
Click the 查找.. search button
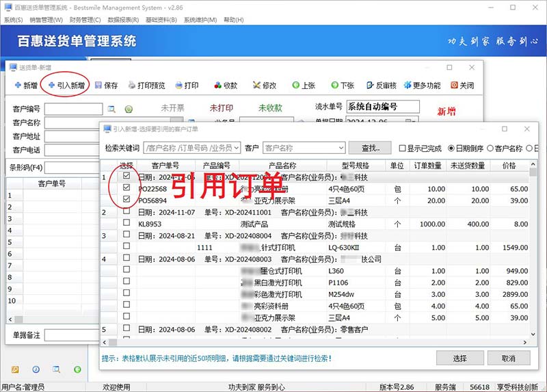[370, 148]
